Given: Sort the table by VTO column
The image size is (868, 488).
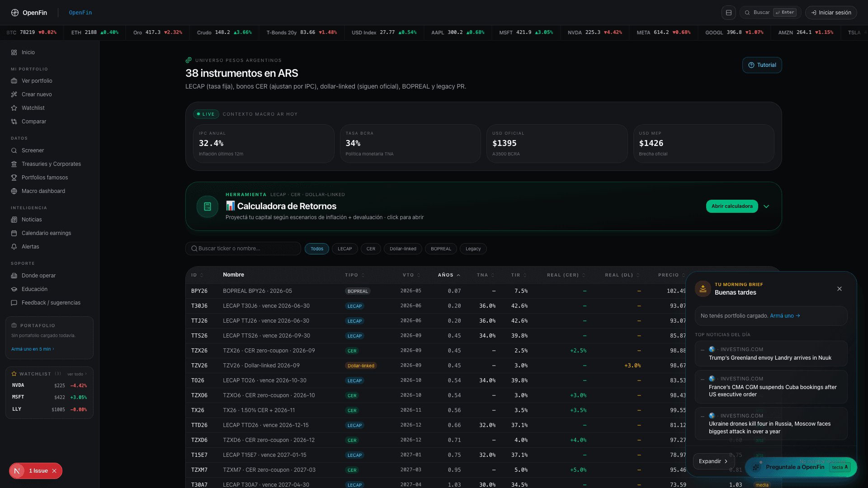Looking at the screenshot, I should click(x=412, y=275).
